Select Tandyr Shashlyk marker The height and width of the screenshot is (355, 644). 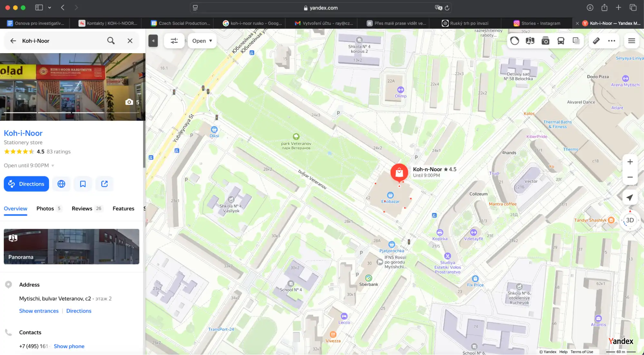pos(611,220)
